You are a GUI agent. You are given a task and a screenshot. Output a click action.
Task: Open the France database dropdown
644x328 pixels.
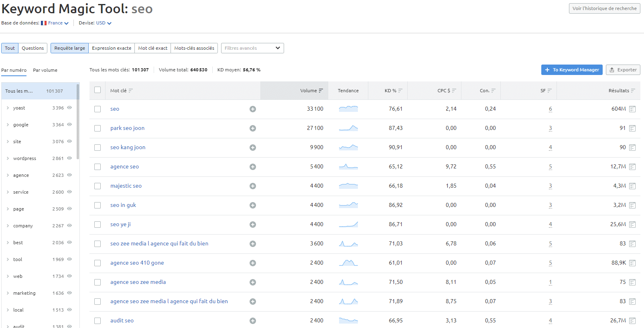tap(55, 23)
